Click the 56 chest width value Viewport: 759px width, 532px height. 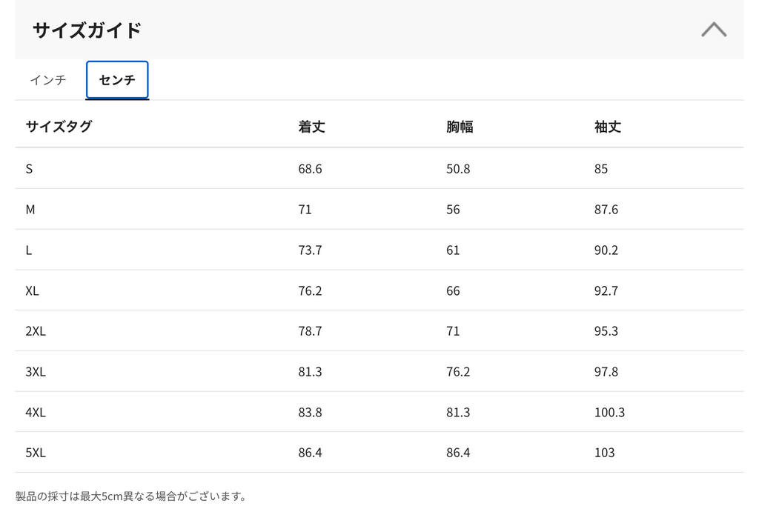point(453,210)
